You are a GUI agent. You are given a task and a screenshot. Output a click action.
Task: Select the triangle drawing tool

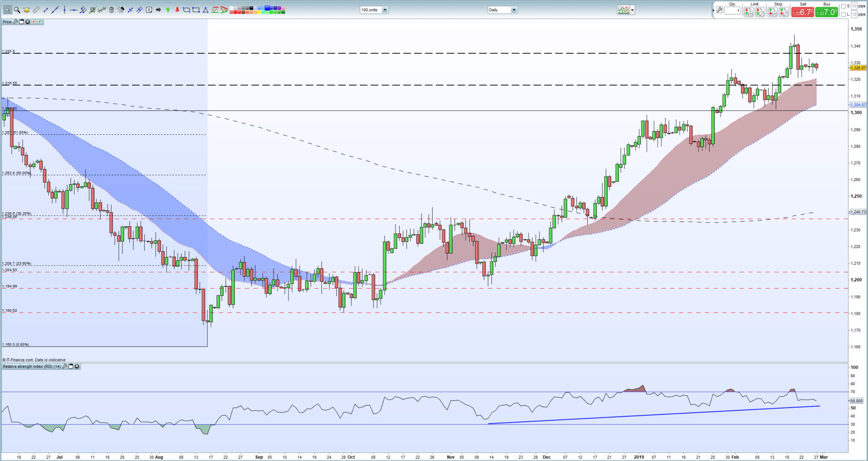(x=206, y=10)
